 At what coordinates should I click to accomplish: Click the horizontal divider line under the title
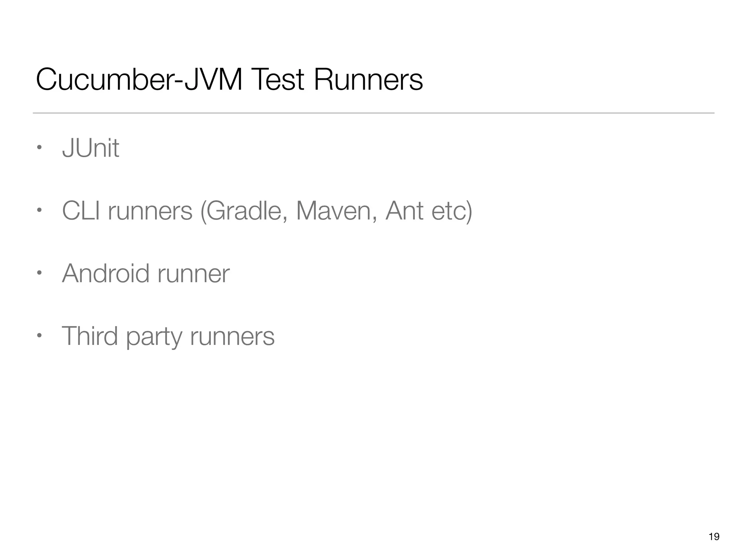(x=373, y=113)
